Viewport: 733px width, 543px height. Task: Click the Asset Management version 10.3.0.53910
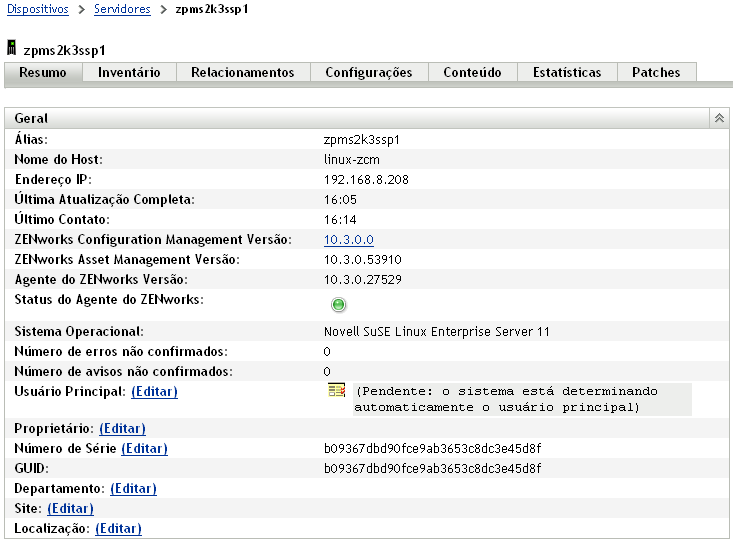pos(363,260)
